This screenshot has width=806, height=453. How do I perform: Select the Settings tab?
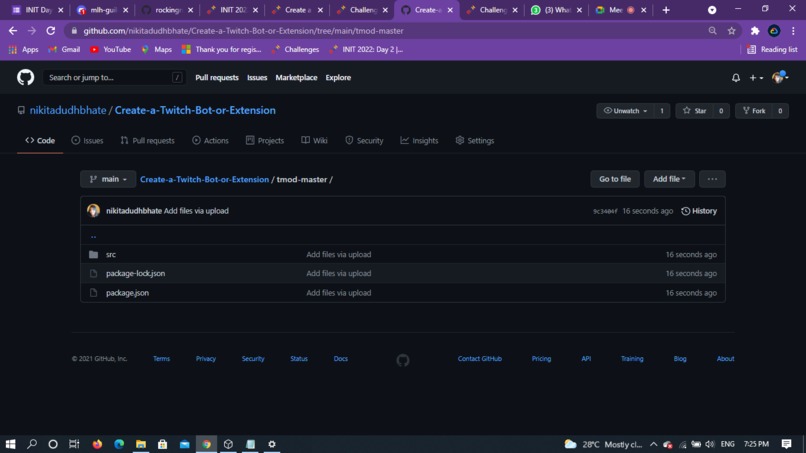tap(474, 140)
